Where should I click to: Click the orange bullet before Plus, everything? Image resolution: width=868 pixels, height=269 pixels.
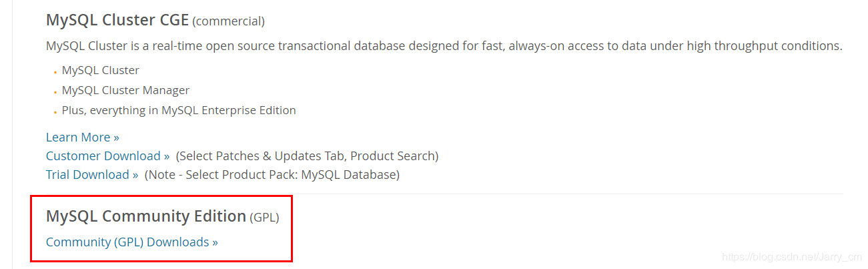(55, 112)
